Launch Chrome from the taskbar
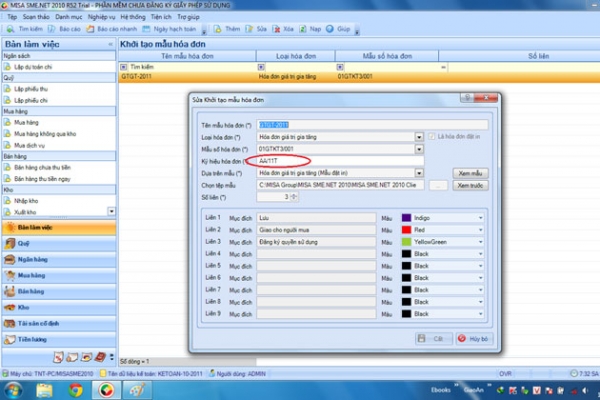The image size is (600, 400). 75,389
